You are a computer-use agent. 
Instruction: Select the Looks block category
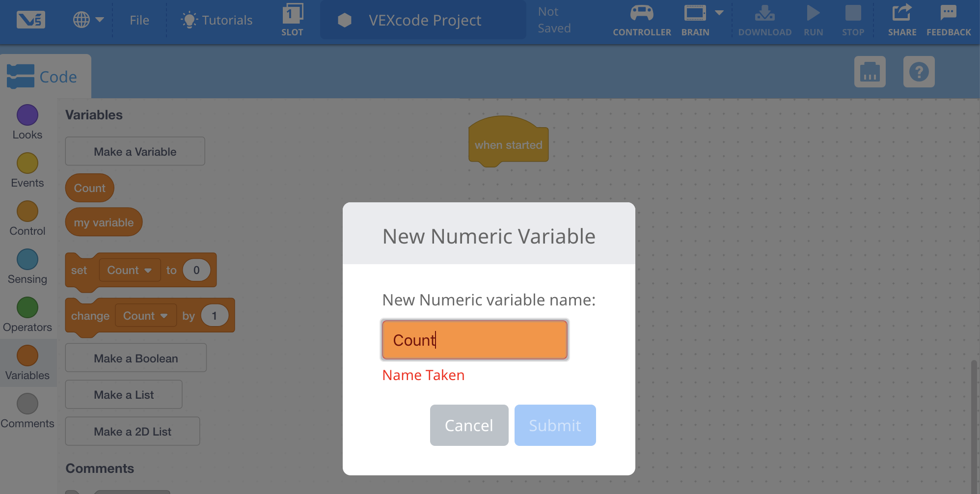[27, 122]
